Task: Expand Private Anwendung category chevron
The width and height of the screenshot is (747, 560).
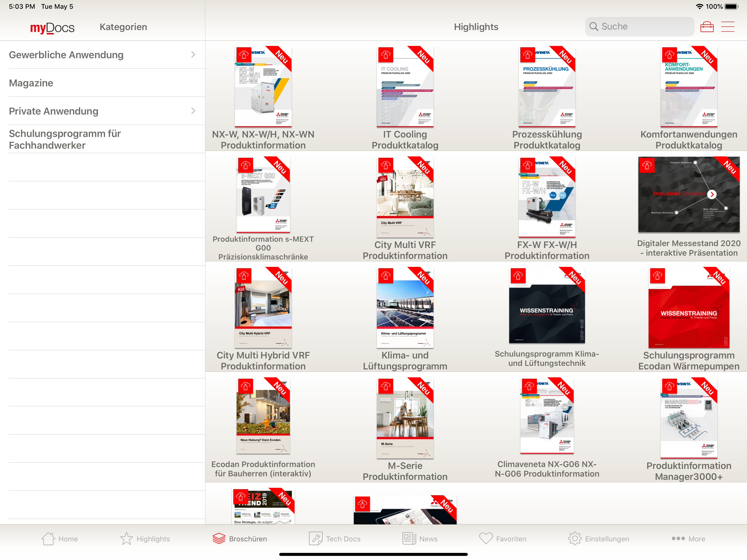Action: [x=193, y=111]
